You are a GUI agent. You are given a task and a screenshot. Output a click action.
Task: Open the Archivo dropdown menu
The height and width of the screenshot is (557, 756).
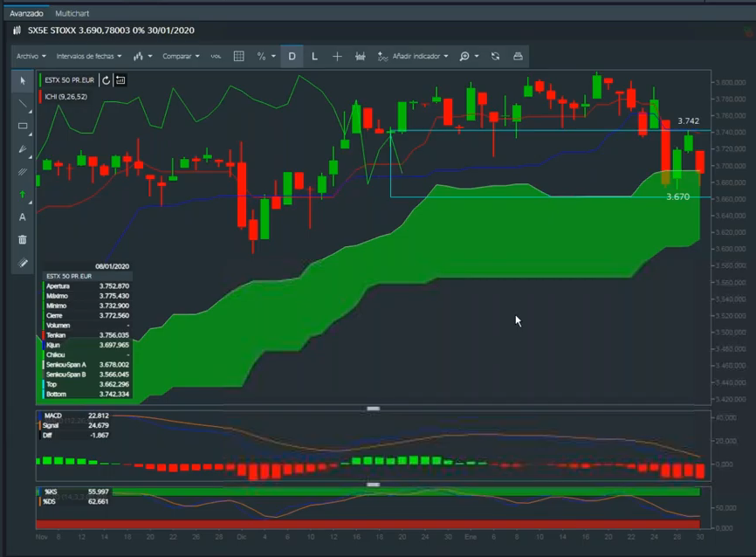point(31,57)
